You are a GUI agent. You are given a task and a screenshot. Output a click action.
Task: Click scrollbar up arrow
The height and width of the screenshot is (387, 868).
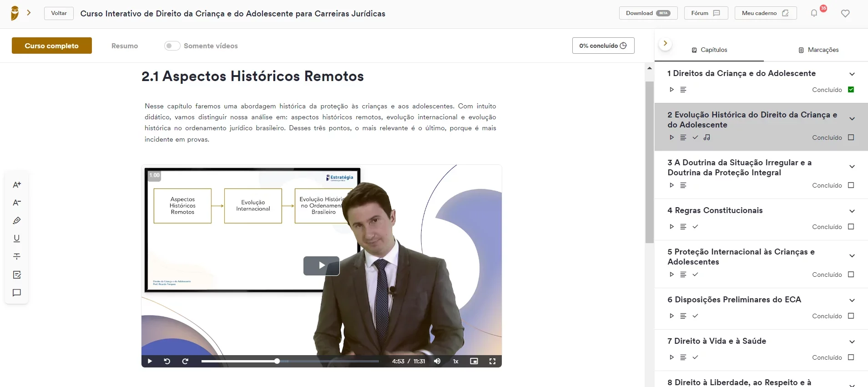[x=649, y=68]
